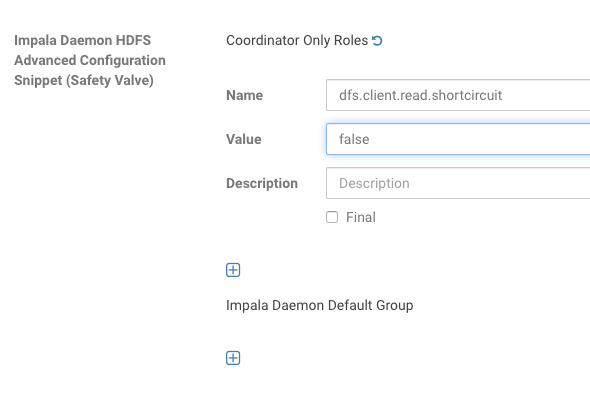Click the dfs.client.read.shortcircuit text

[x=420, y=95]
